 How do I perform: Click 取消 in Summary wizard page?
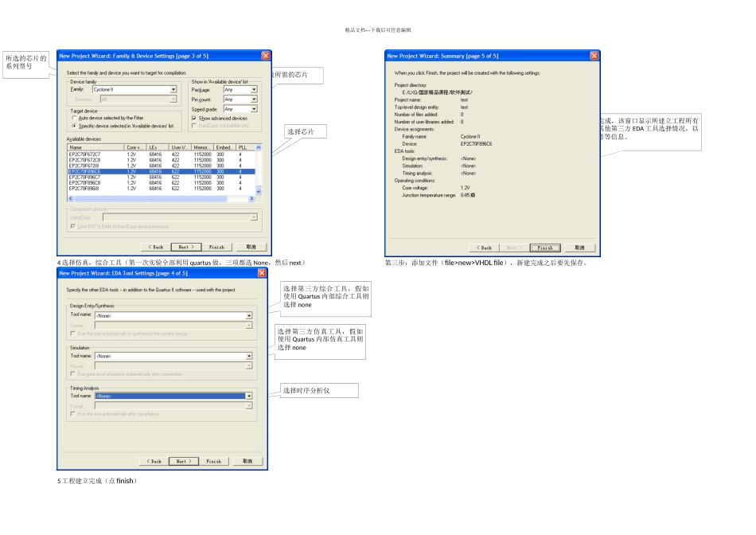(579, 248)
